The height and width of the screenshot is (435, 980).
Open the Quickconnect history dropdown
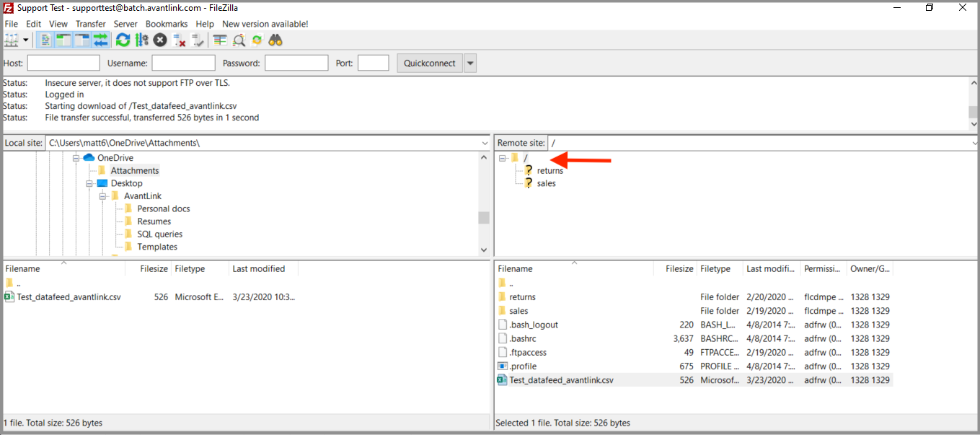(470, 63)
